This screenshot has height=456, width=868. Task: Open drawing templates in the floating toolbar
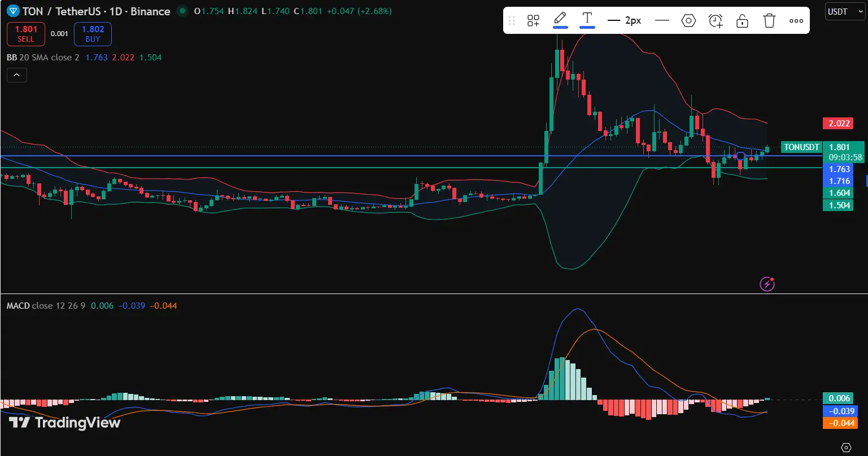(x=533, y=21)
